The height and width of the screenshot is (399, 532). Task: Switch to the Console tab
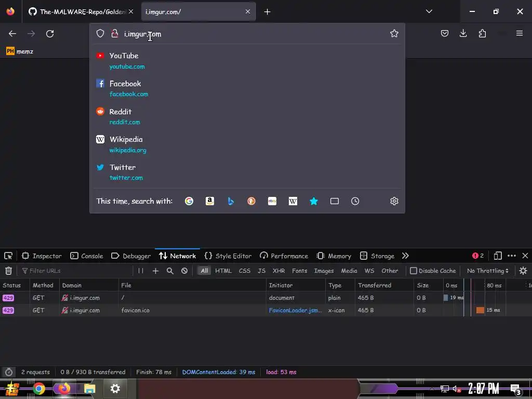click(87, 256)
